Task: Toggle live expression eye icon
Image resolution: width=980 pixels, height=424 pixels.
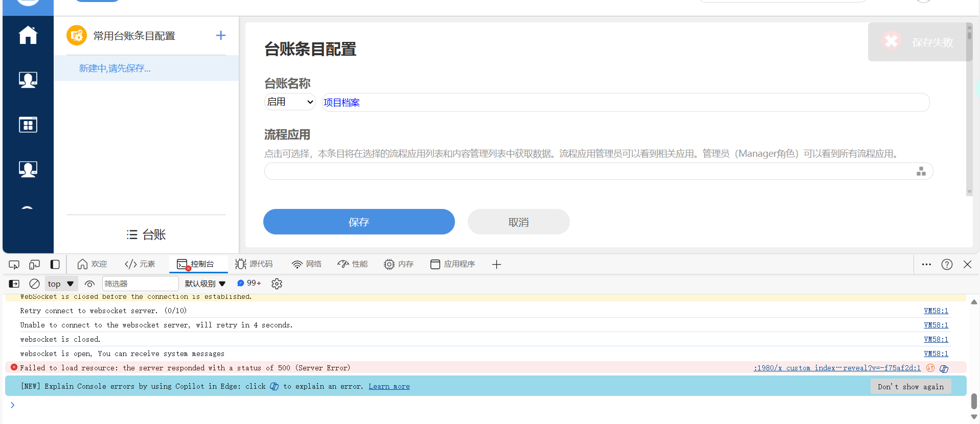Action: point(89,284)
